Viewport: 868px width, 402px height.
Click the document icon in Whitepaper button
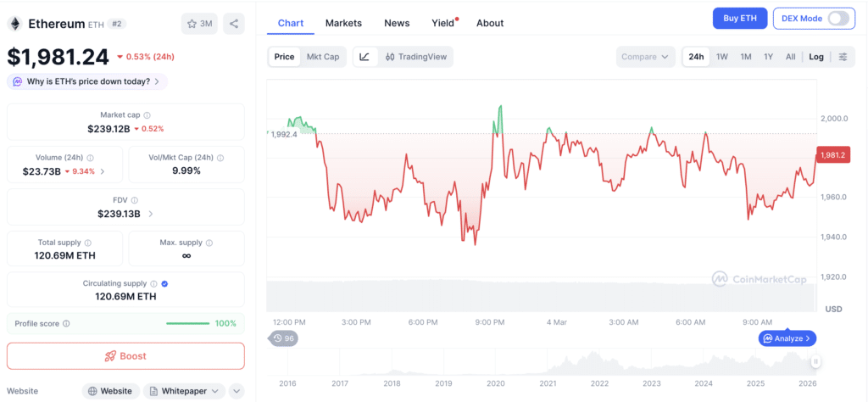click(154, 391)
